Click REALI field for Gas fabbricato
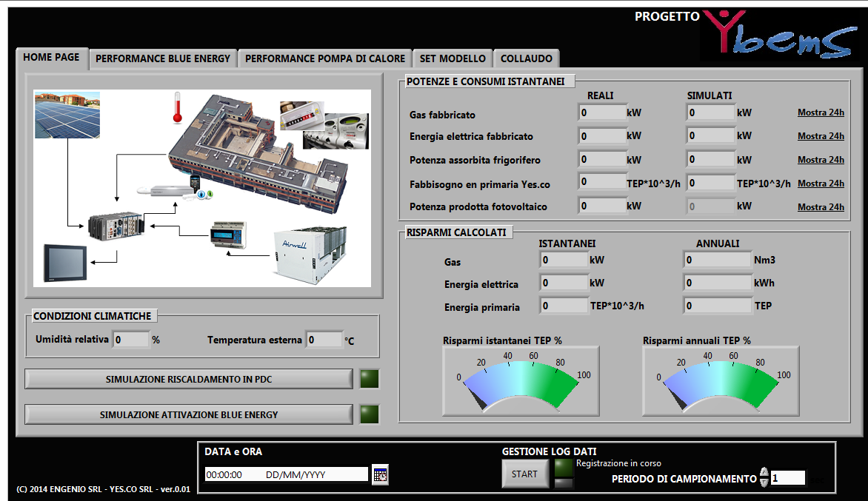868x501 pixels. click(x=602, y=112)
